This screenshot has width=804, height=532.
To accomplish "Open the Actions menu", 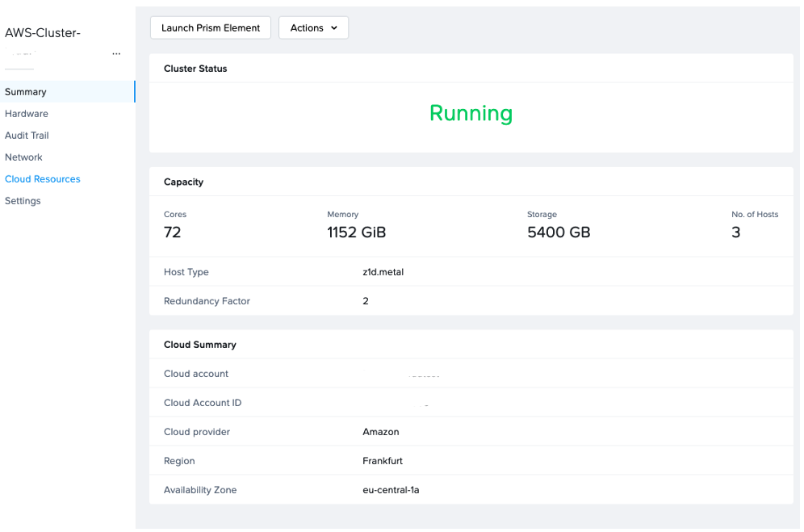I will tap(313, 27).
